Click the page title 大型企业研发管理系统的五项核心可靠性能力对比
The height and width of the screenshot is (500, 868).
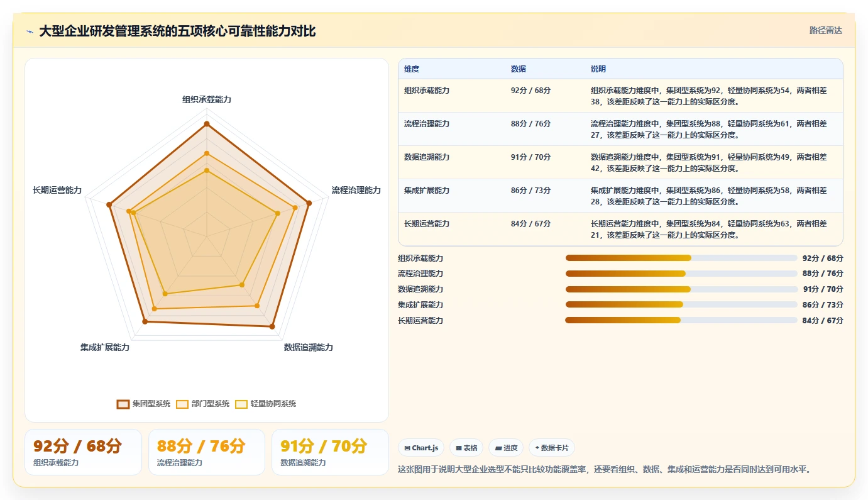(177, 31)
